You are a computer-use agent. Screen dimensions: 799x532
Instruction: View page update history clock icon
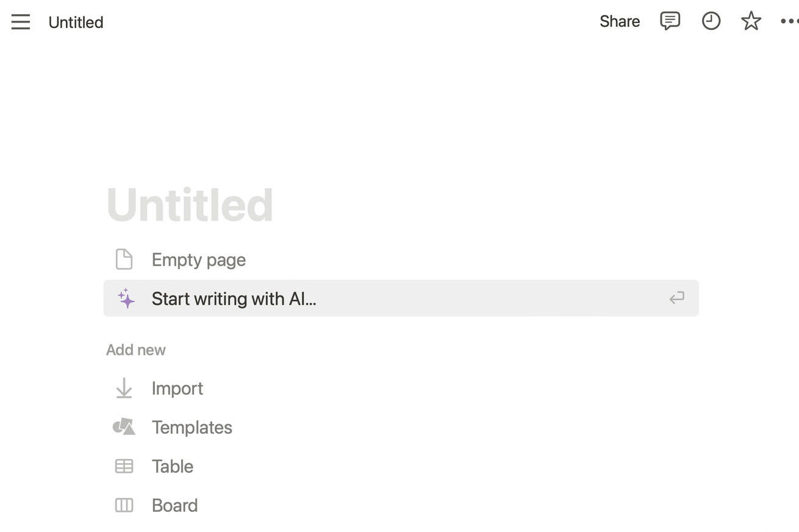coord(711,21)
